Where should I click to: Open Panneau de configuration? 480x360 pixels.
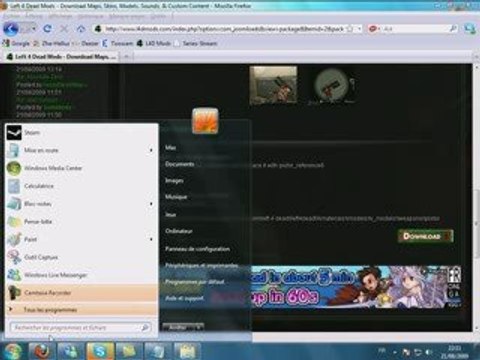tap(197, 249)
